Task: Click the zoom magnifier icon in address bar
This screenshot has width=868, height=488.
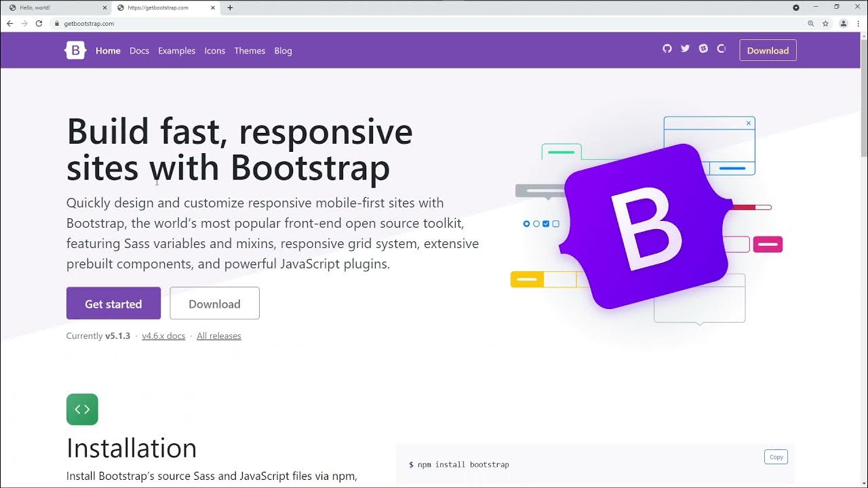Action: [x=811, y=23]
